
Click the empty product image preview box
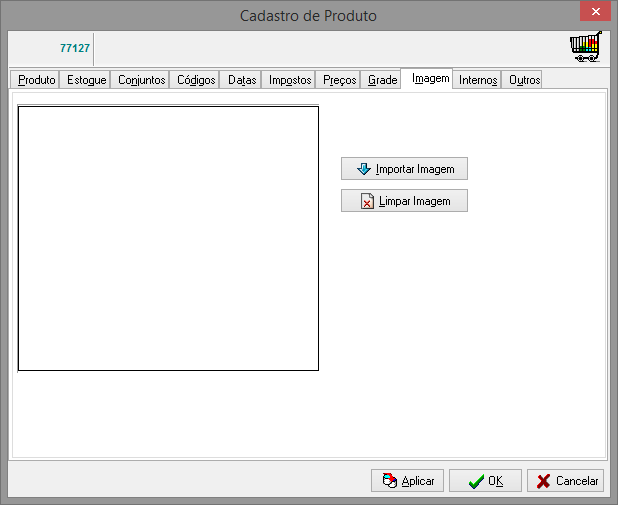(x=168, y=238)
